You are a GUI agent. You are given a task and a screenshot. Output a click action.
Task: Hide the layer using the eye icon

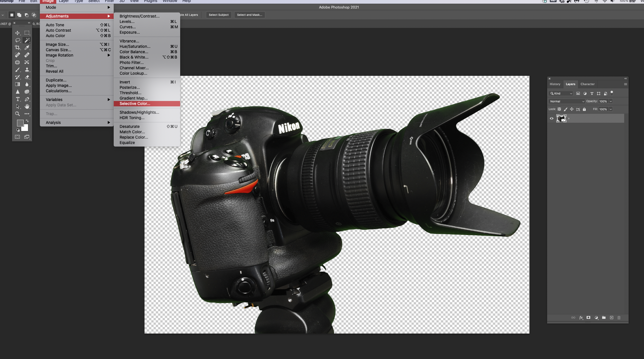pyautogui.click(x=552, y=119)
